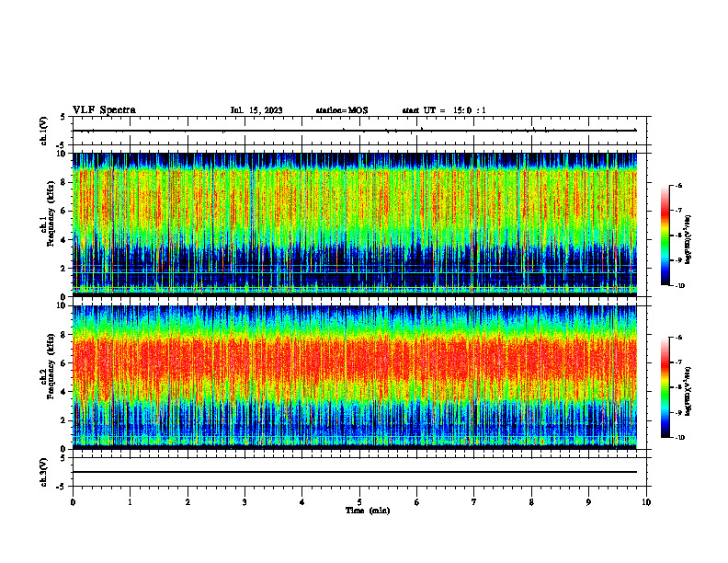Click the "4" kHz tick on ch.1 axis
Viewport: 728px width, 563px height.
coord(63,240)
